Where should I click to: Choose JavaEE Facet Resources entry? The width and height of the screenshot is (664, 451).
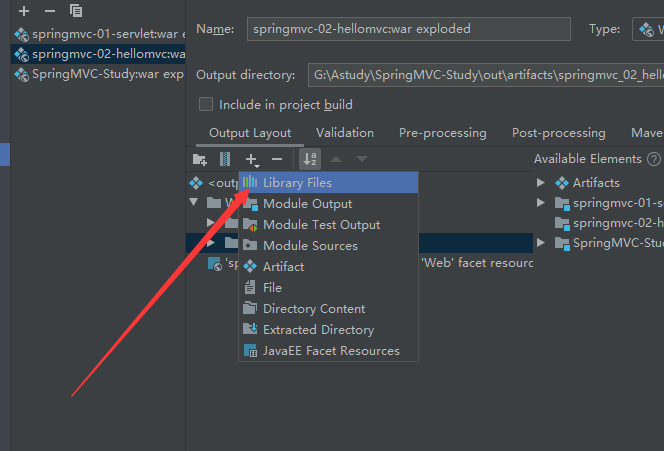tap(329, 351)
